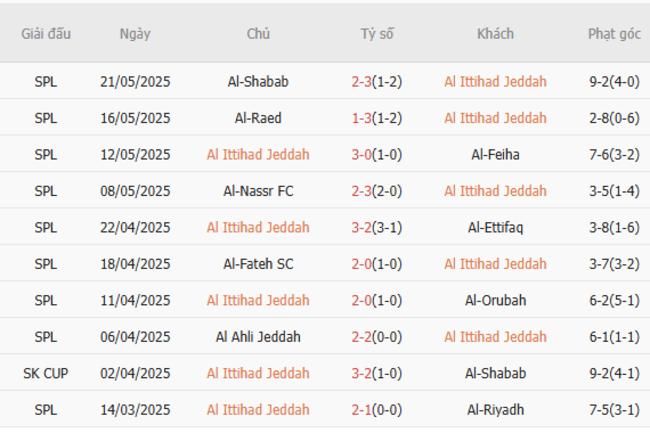
Task: Click the Al-Riyadh away team link
Action: [495, 409]
